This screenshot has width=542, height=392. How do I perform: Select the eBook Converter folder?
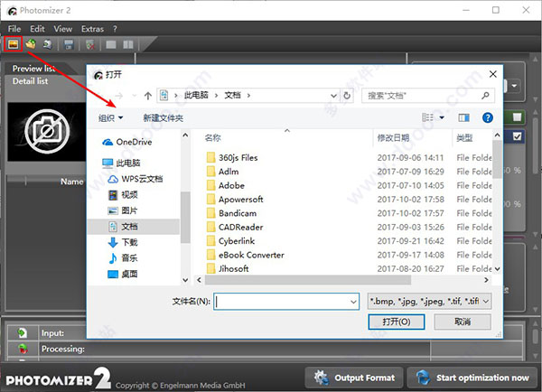(x=246, y=255)
